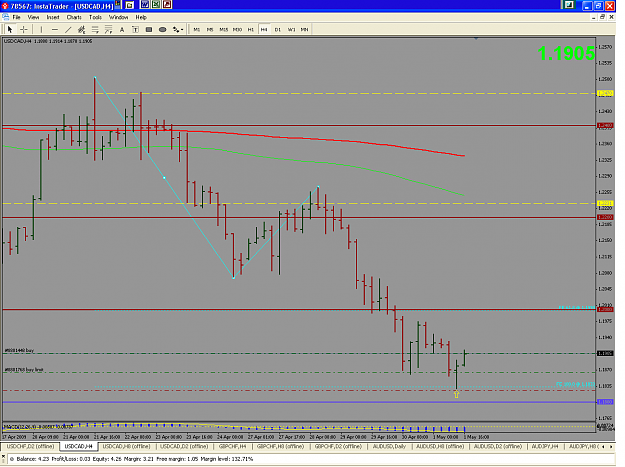Restore the inner chart window
Viewport: 625px width, 467px height.
(602, 17)
